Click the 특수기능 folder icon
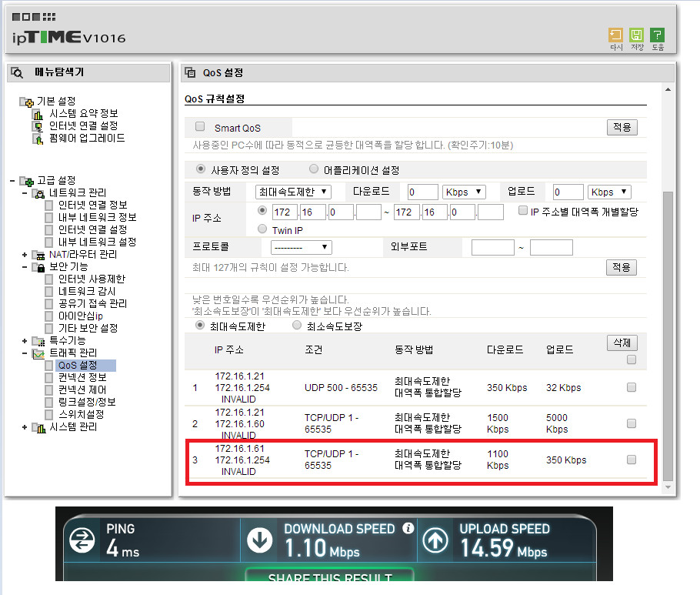 pos(38,342)
